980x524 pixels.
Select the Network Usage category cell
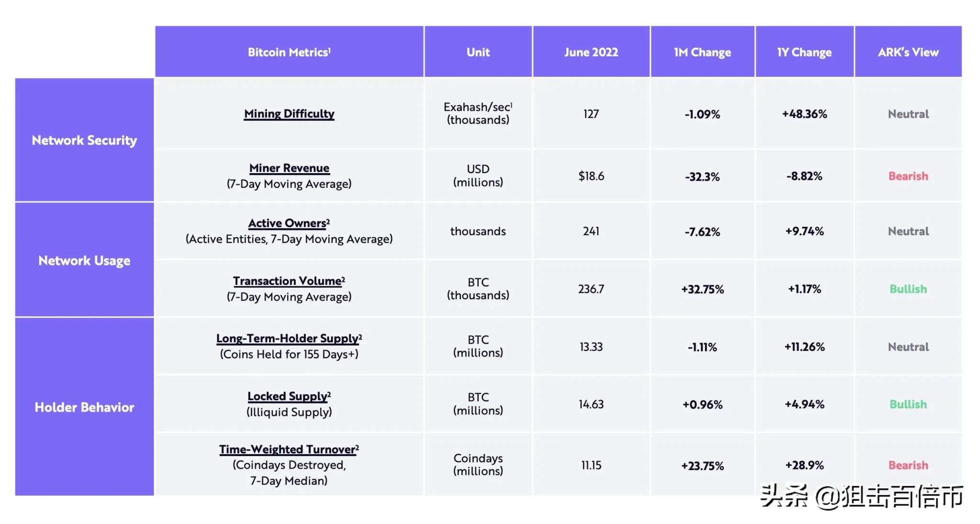tap(84, 261)
